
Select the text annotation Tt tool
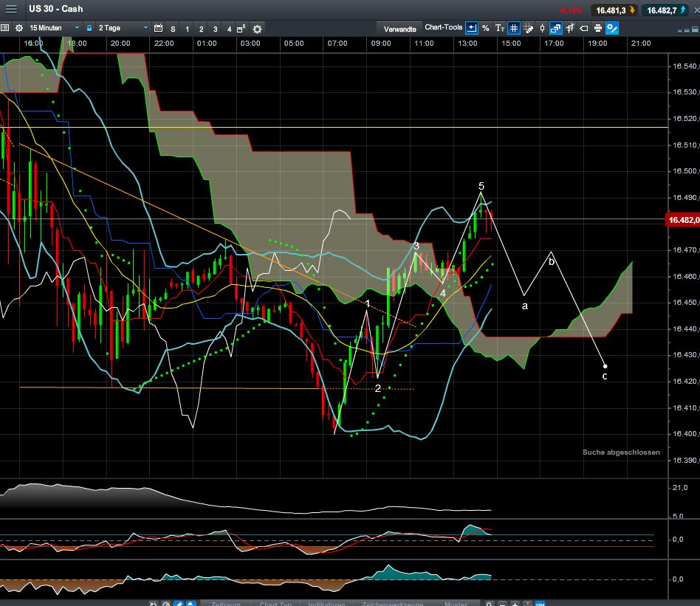(500, 28)
